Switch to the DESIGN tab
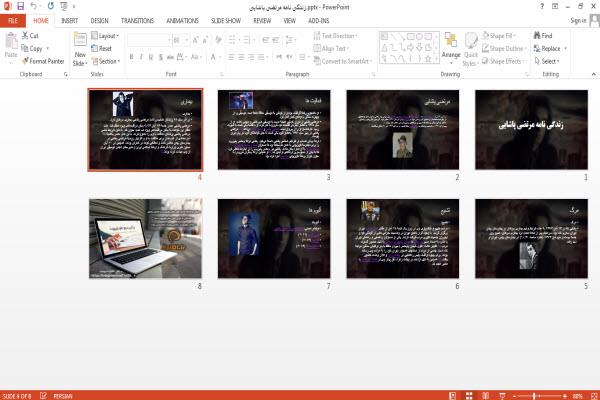The width and height of the screenshot is (600, 400). click(99, 21)
